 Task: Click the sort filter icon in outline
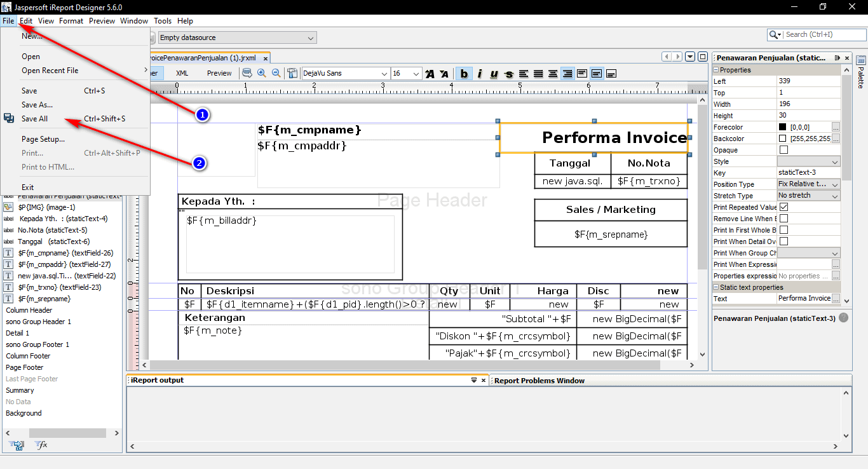coord(17,445)
